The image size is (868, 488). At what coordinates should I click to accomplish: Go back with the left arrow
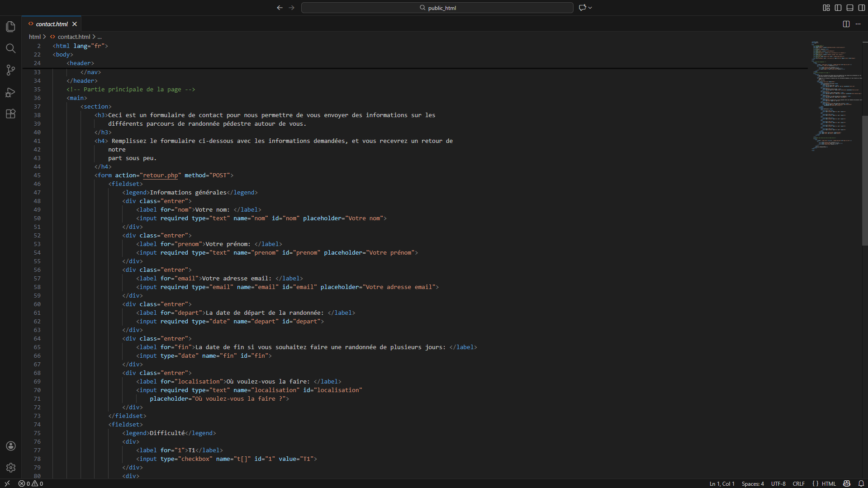[280, 8]
